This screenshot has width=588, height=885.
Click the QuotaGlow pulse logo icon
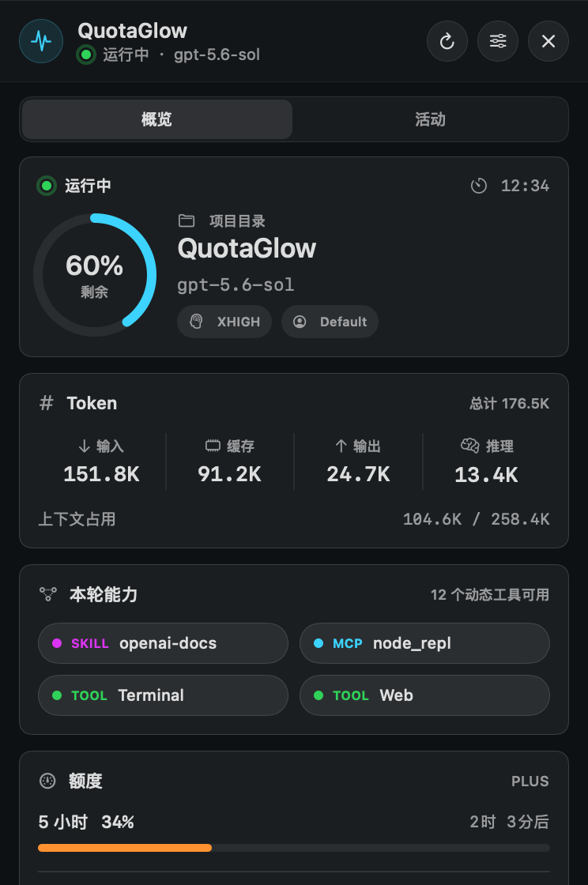tap(41, 41)
